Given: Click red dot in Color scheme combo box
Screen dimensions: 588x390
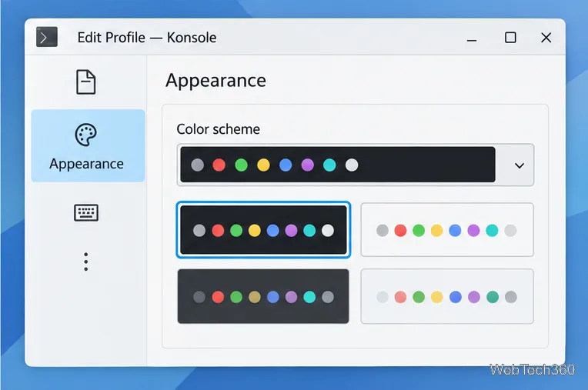Looking at the screenshot, I should (x=219, y=165).
